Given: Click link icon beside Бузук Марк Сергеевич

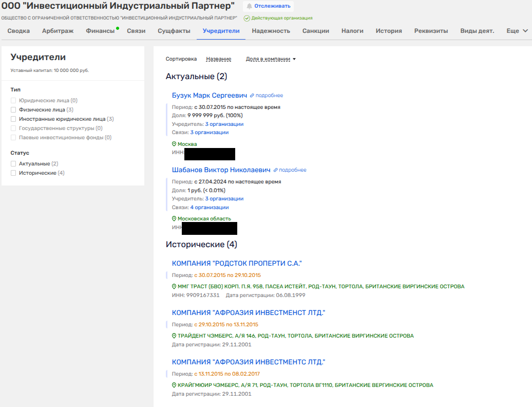Looking at the screenshot, I should (252, 96).
